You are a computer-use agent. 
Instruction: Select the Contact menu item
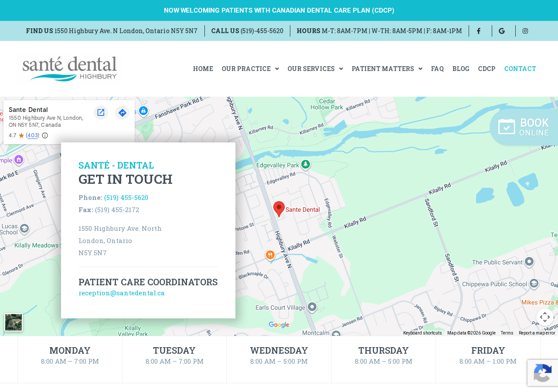520,69
